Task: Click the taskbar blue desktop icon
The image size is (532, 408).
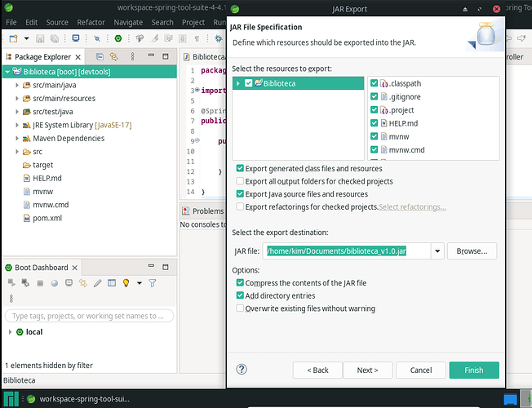Action: (x=510, y=399)
